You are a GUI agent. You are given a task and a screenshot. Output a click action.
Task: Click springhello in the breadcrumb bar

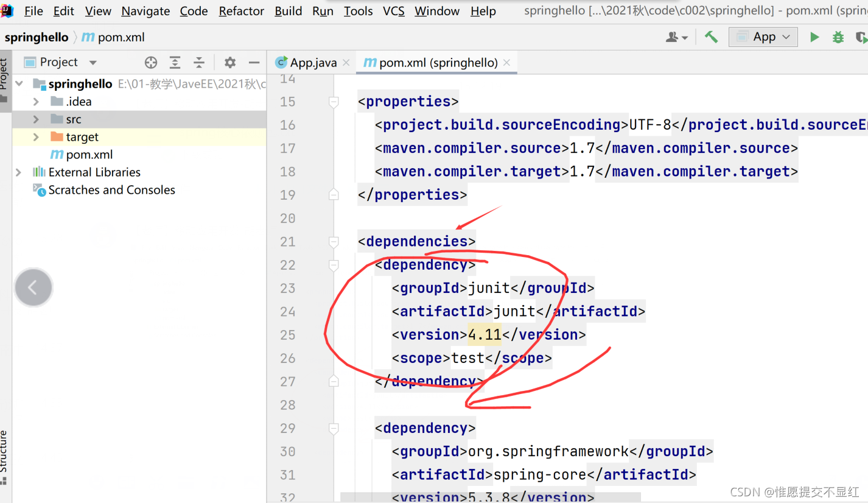tap(37, 37)
